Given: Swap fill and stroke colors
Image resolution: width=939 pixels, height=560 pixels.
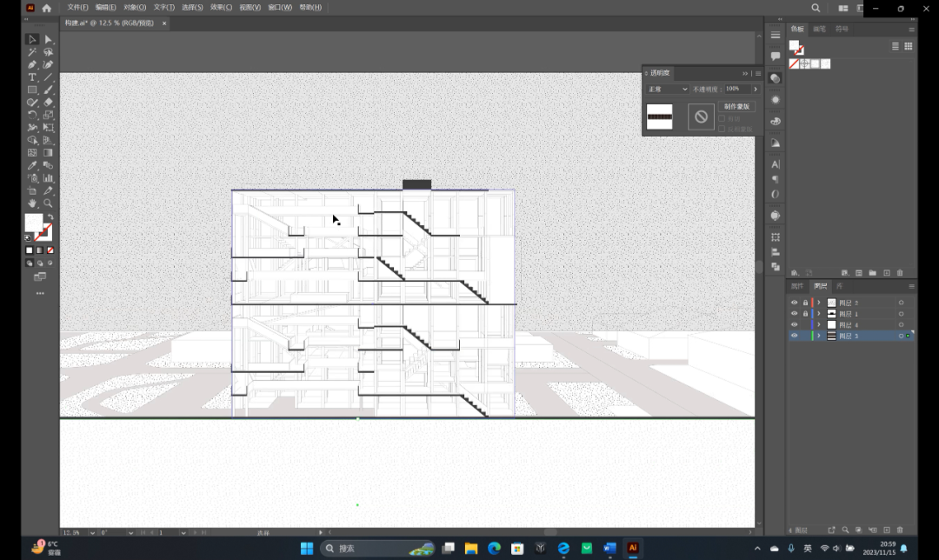Looking at the screenshot, I should pos(50,217).
